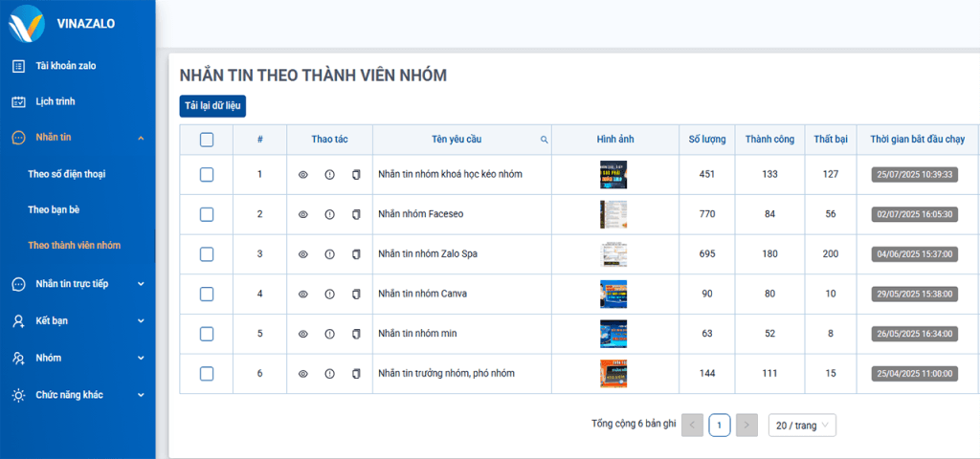
Task: Click the info icon for Nhắn nhóm Faceseo
Action: point(329,214)
